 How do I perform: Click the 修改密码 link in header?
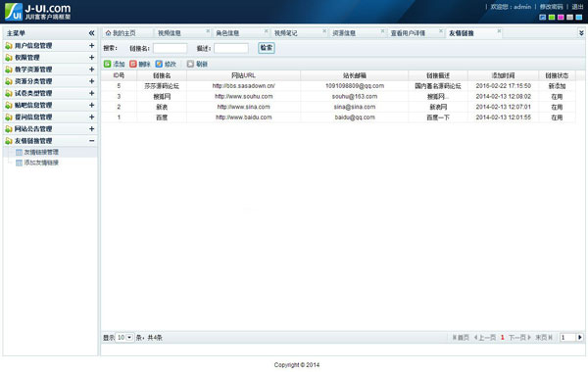click(x=551, y=7)
